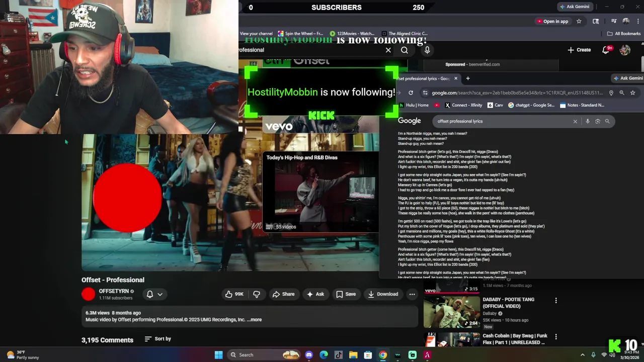Viewport: 644px width, 362px height.
Task: Click the Download button under the video
Action: click(383, 294)
